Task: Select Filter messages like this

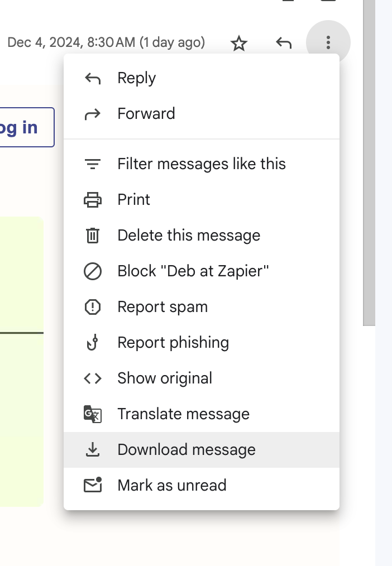Action: (202, 164)
